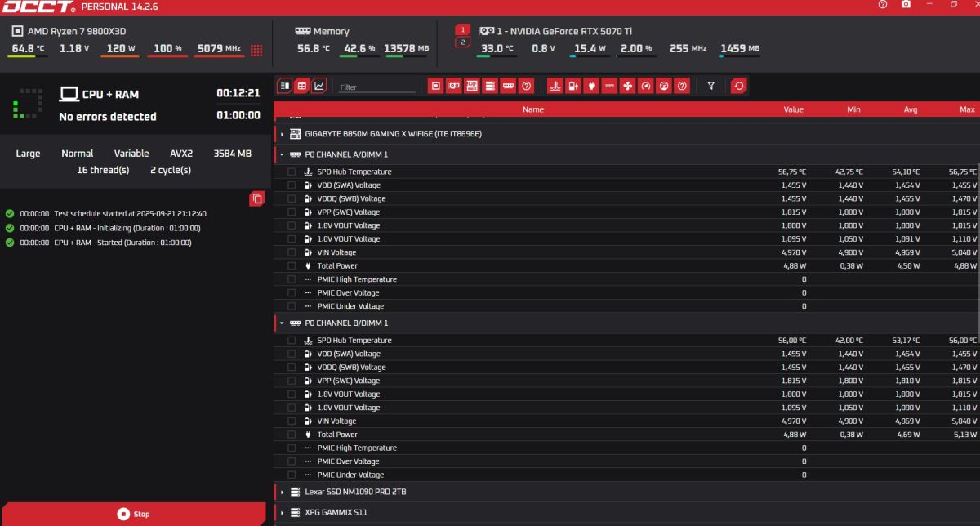Toggle the usage gauge sensor type icon

coord(664,86)
